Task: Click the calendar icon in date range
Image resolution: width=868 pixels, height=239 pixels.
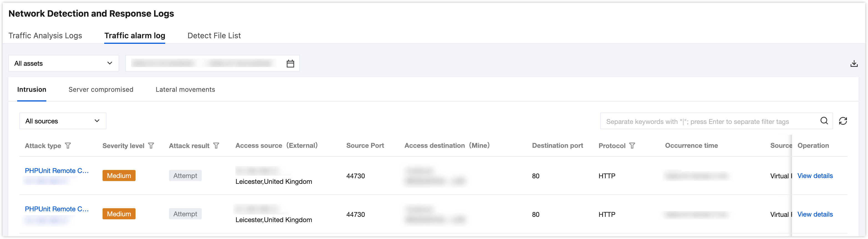Action: coord(290,63)
